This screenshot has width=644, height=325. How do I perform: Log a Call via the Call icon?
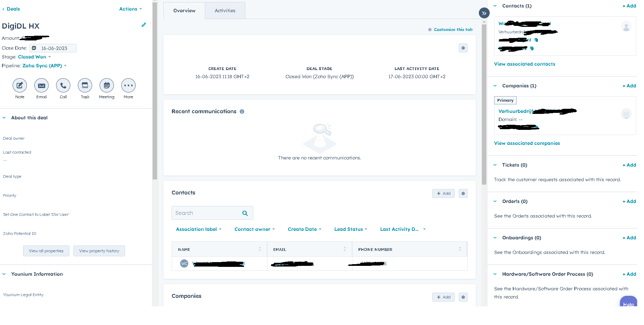pos(63,86)
